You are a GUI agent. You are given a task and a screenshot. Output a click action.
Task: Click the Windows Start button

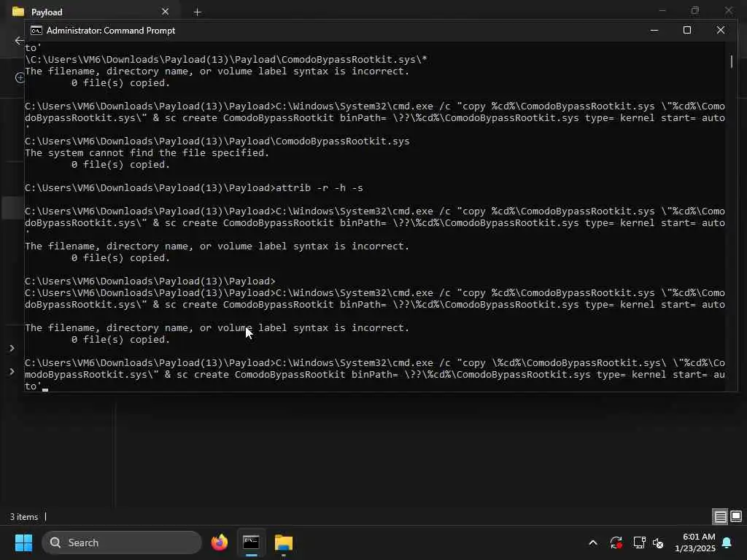(23, 542)
